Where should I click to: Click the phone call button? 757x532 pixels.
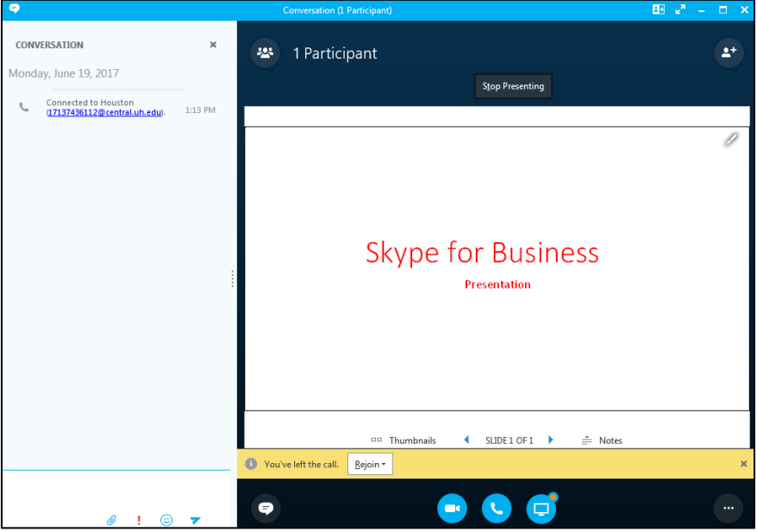(x=497, y=509)
